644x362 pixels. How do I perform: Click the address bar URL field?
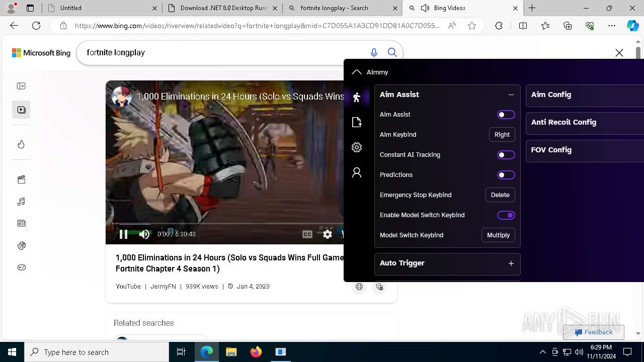point(257,26)
